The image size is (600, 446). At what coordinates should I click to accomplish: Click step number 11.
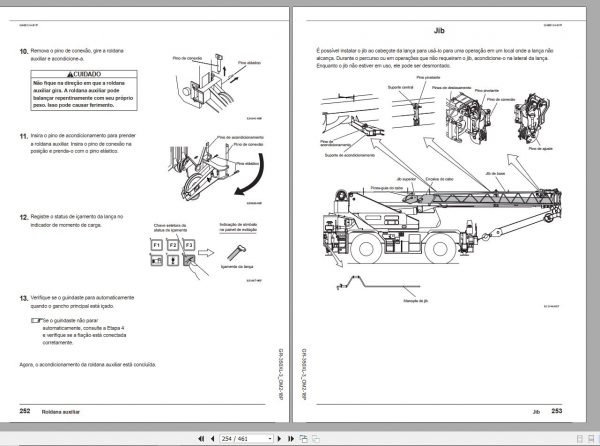coord(24,136)
